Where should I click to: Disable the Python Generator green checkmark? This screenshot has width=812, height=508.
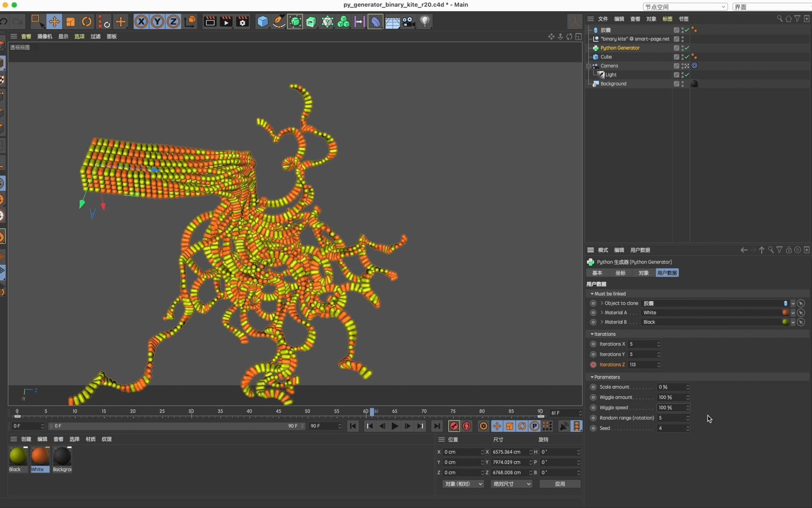687,48
